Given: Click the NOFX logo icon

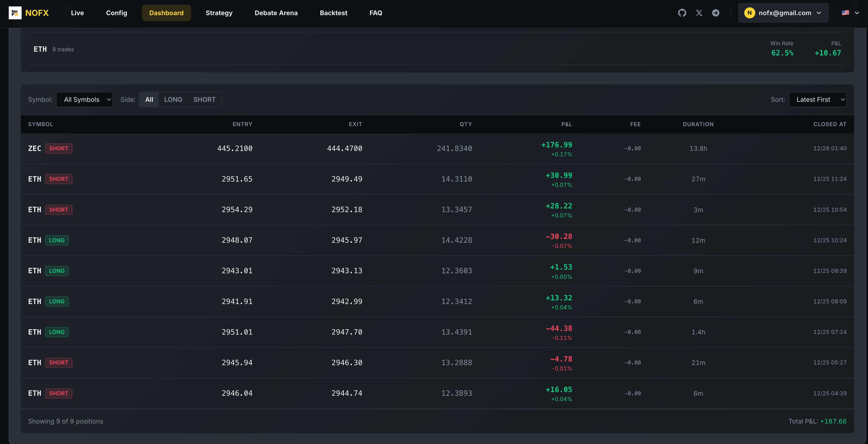Looking at the screenshot, I should point(15,13).
